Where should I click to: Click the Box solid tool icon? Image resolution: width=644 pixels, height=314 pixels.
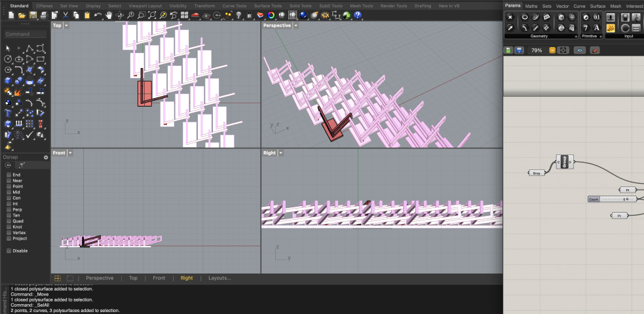point(8,81)
